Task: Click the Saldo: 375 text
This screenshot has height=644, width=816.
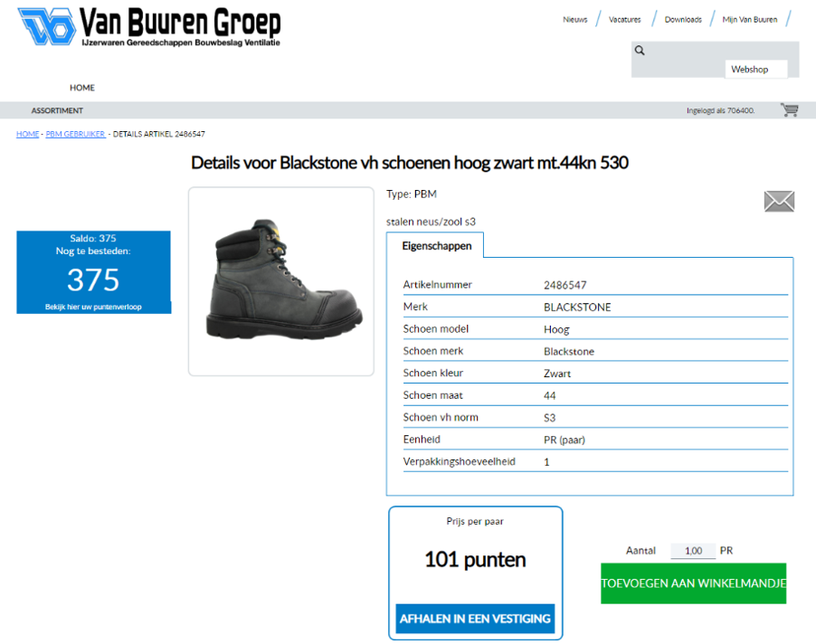Action: point(93,238)
